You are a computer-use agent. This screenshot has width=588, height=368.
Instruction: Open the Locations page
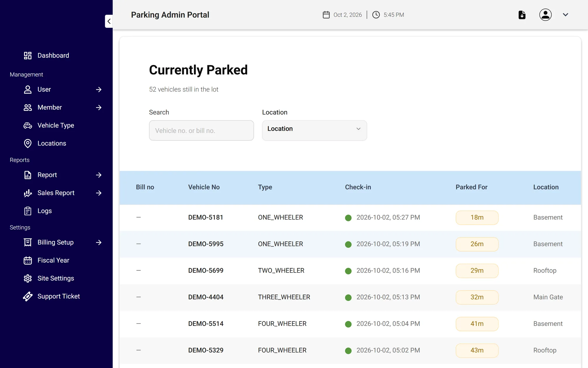pyautogui.click(x=52, y=143)
